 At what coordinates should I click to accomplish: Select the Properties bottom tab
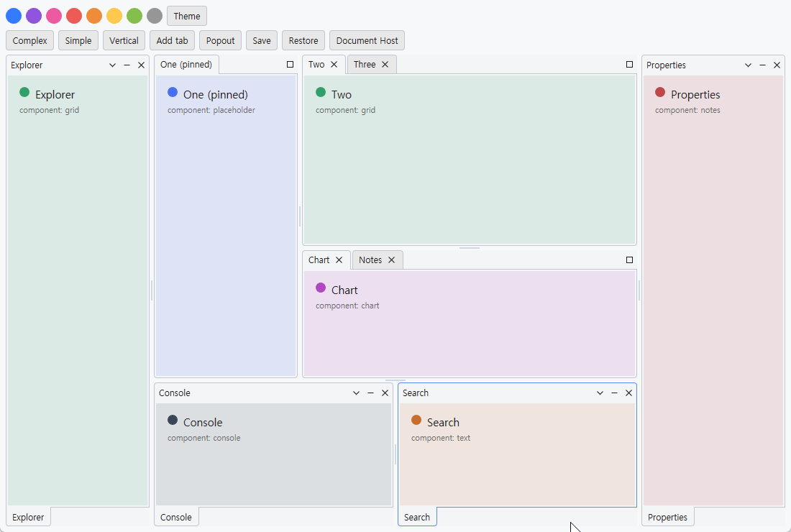coord(667,518)
